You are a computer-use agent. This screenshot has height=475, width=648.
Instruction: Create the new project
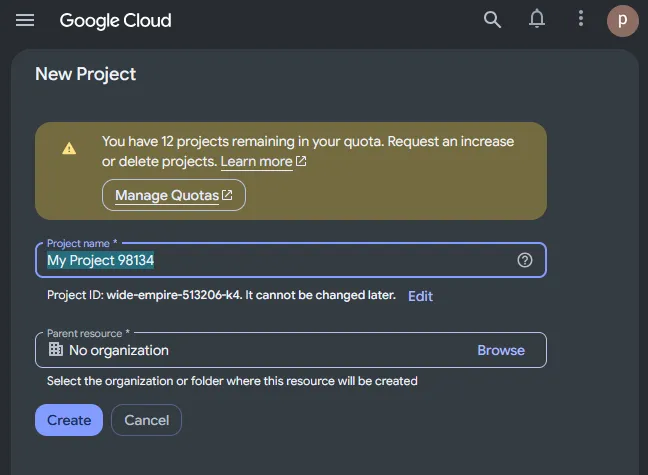69,420
